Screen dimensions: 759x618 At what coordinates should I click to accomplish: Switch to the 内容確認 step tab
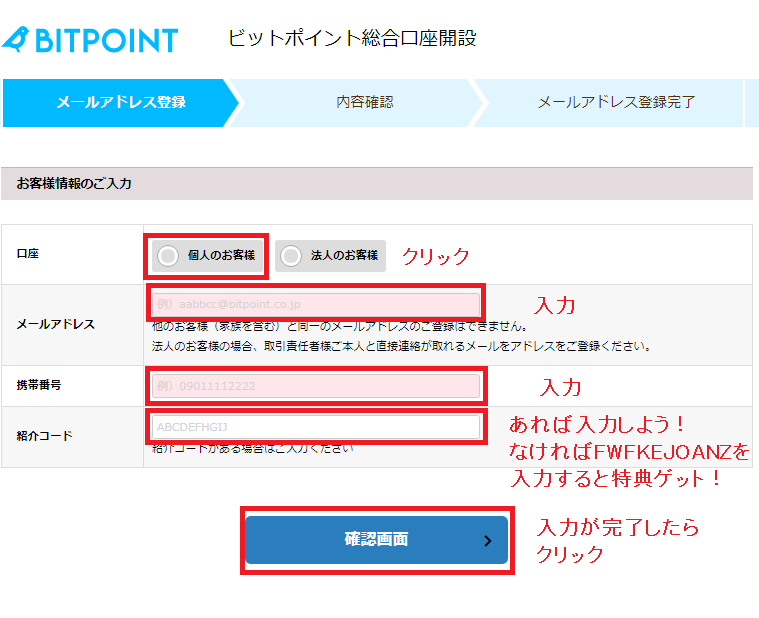[364, 102]
